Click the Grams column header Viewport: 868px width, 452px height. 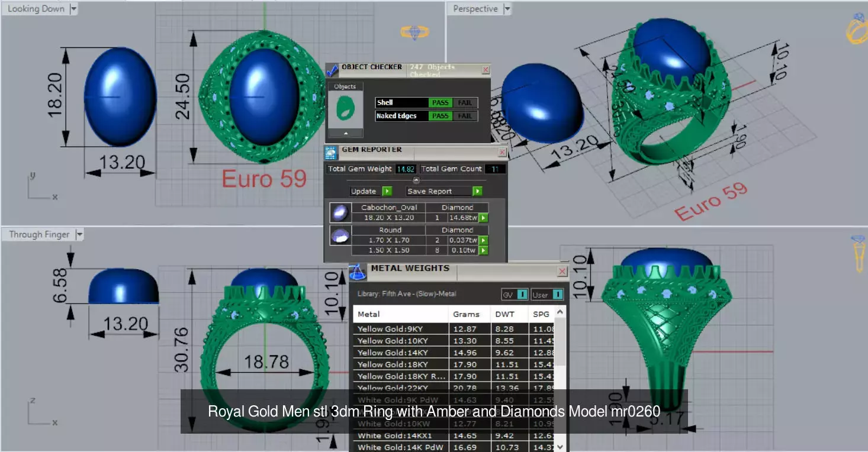click(x=470, y=314)
